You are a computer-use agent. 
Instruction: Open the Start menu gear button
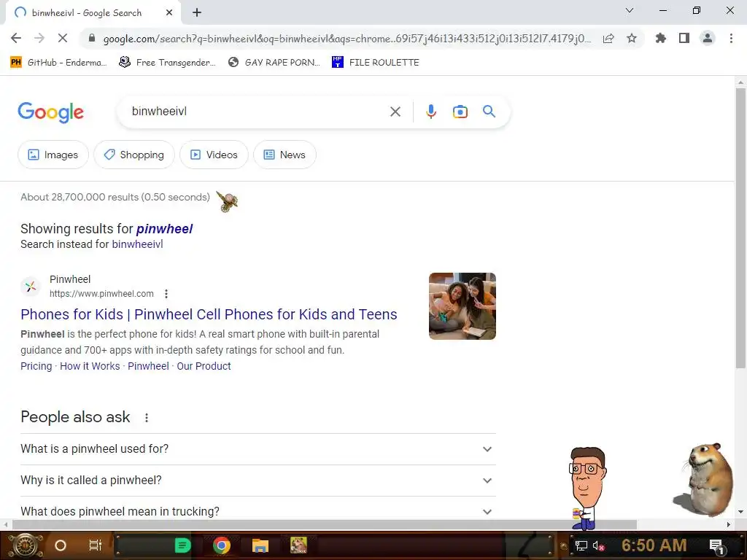26,545
